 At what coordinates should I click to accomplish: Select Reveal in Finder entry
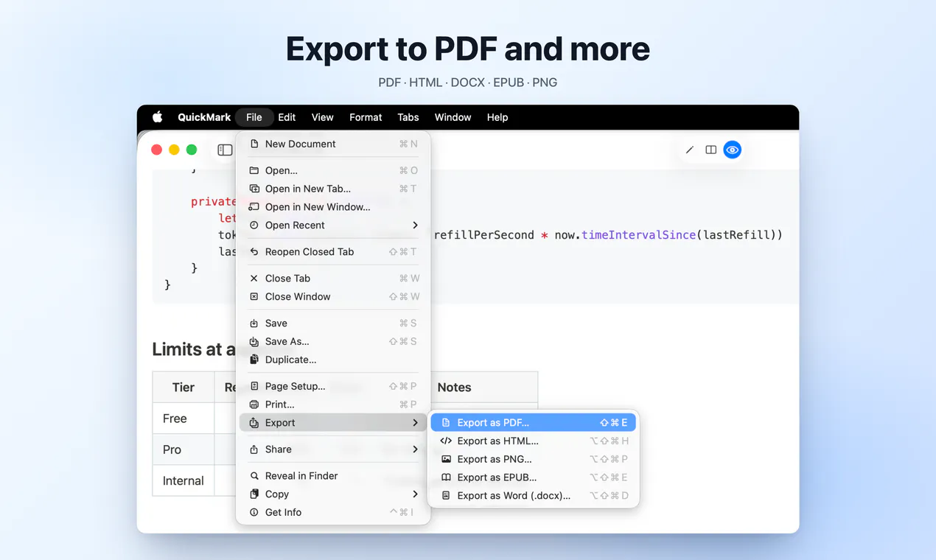tap(333, 476)
